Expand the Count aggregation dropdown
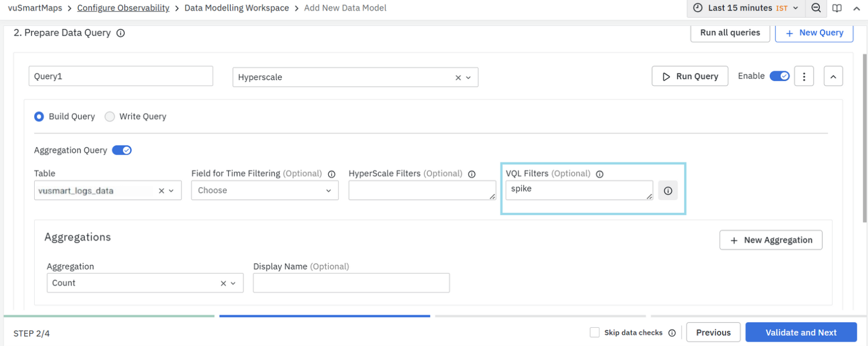The image size is (868, 346). point(233,284)
